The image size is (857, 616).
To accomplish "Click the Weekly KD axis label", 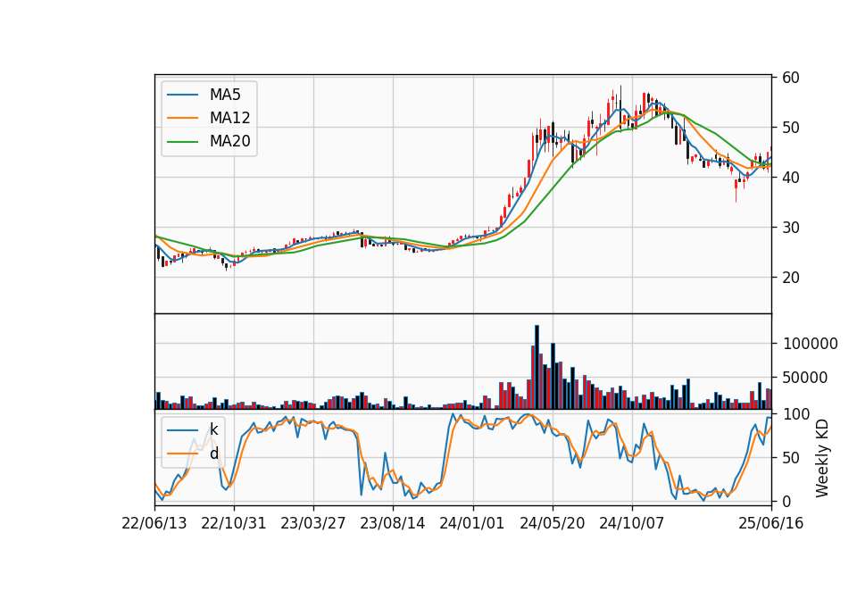I will pos(822,458).
